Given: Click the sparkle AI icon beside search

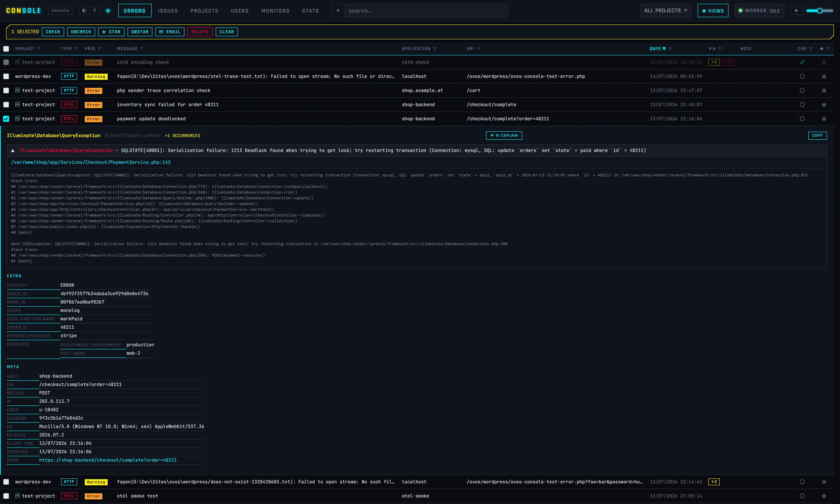Looking at the screenshot, I should [x=338, y=10].
